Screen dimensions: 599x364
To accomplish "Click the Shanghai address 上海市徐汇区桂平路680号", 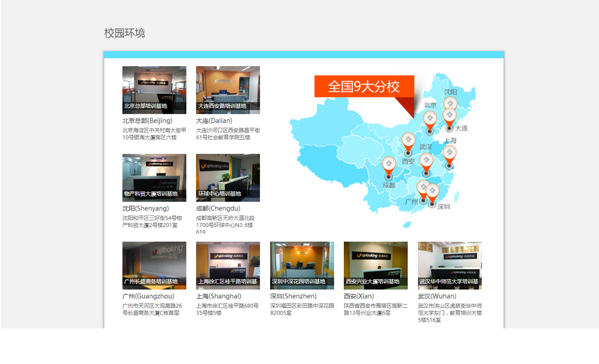I will [227, 309].
